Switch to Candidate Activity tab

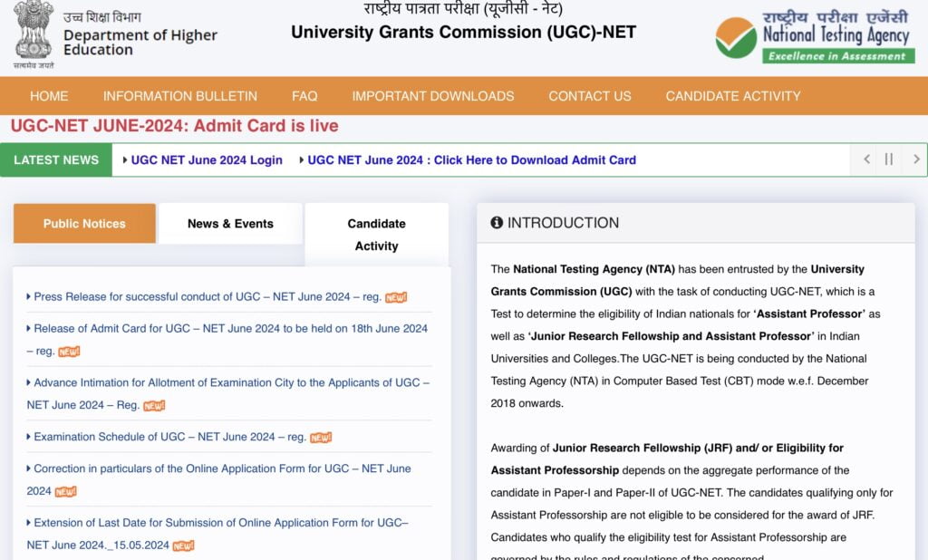point(376,235)
